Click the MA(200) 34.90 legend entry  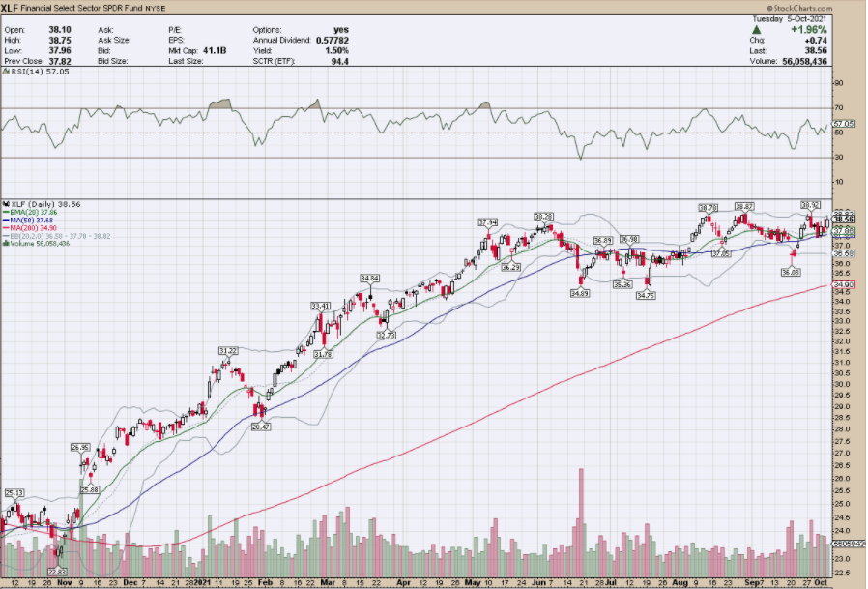coord(30,227)
